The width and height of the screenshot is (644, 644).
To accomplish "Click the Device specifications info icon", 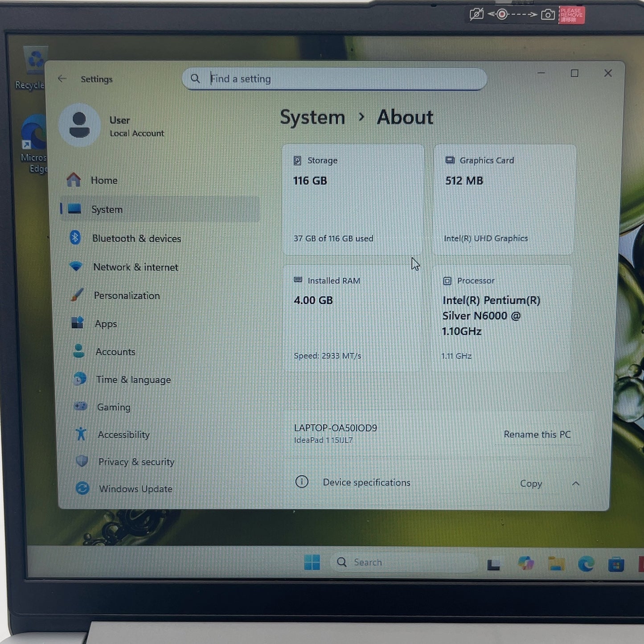I will pos(302,482).
